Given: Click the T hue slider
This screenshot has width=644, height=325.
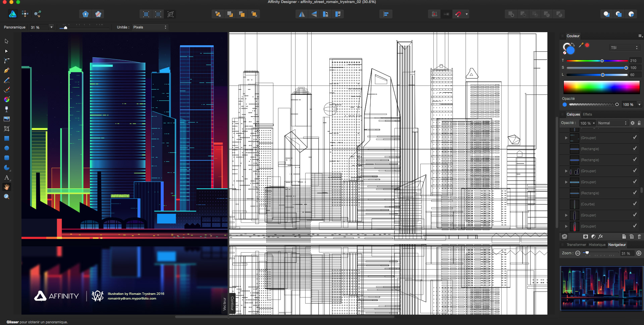Looking at the screenshot, I should pos(597,61).
